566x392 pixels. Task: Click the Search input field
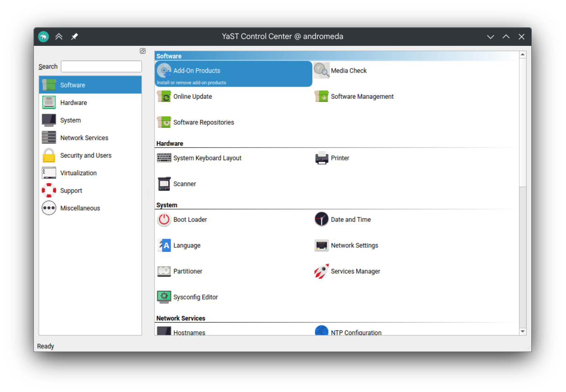(x=101, y=67)
